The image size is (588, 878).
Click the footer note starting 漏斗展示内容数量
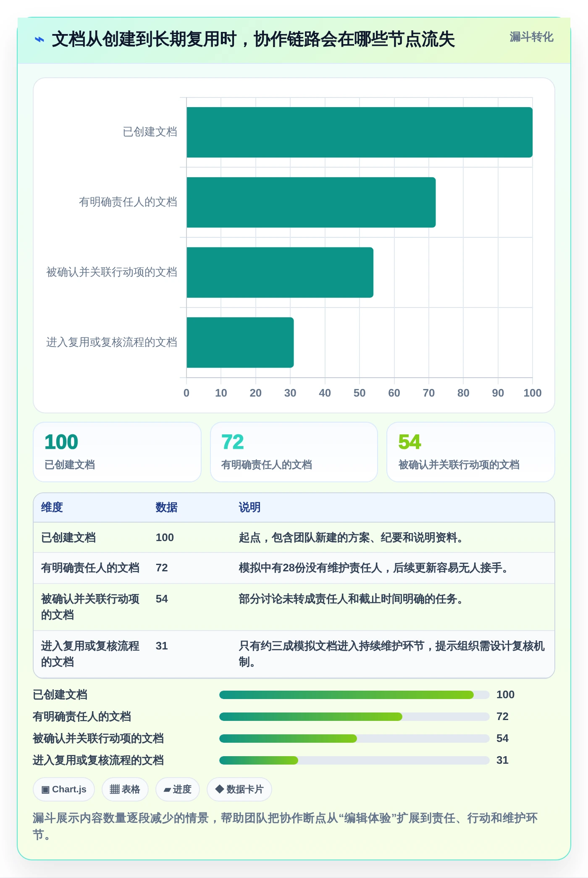point(285,826)
